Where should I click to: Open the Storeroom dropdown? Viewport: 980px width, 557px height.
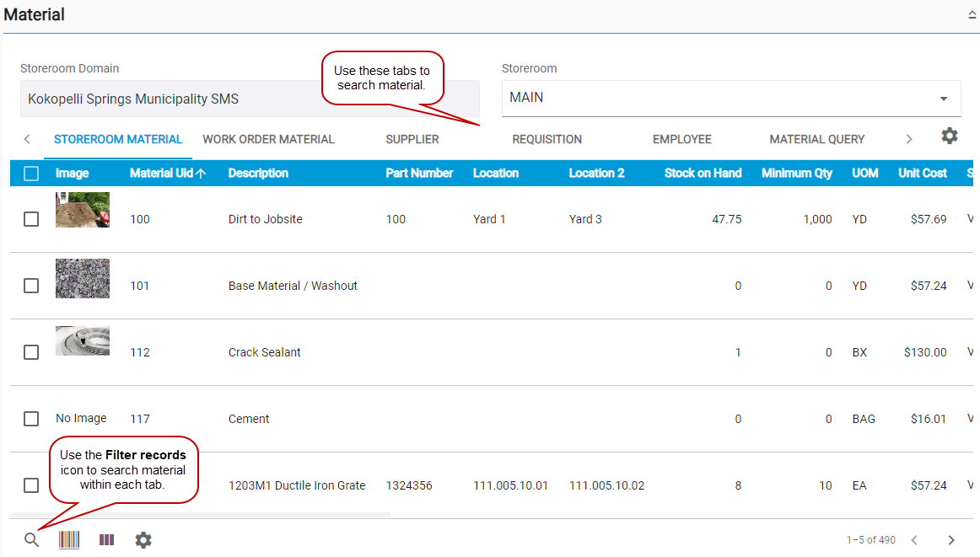click(x=943, y=99)
